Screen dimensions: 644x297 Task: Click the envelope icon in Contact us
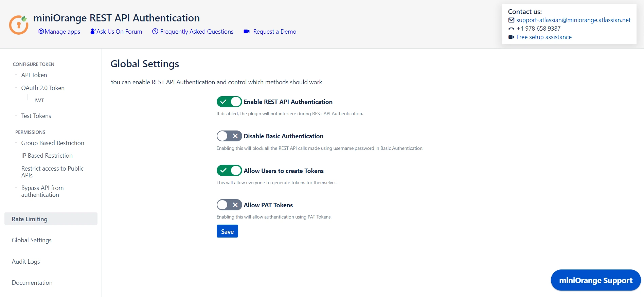click(x=511, y=20)
